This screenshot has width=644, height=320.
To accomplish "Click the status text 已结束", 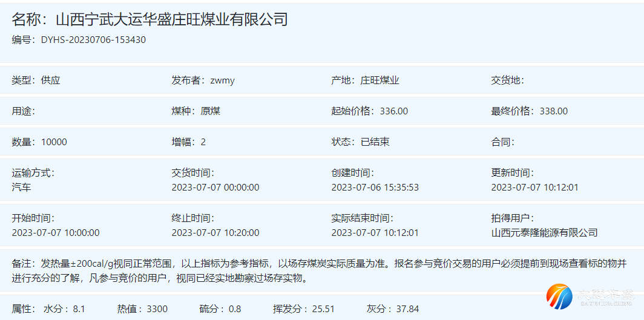I will 375,142.
